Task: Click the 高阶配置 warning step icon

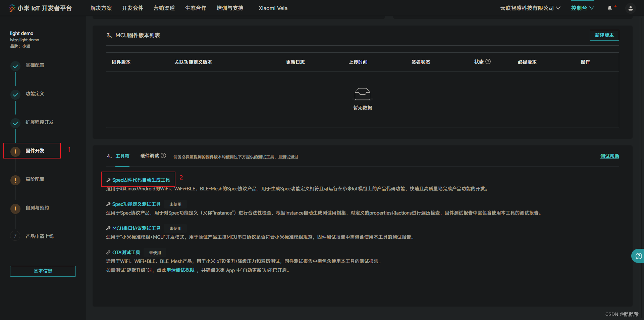Action: click(15, 180)
